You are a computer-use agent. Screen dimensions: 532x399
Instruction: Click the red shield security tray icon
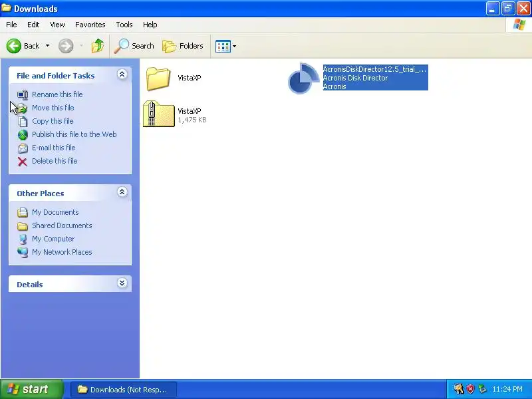pos(470,389)
